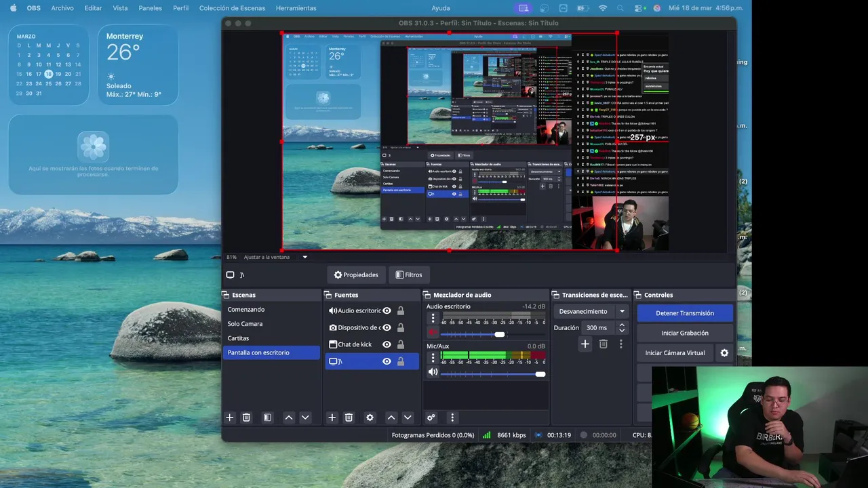
Task: Select Comenzando scene
Action: point(271,310)
